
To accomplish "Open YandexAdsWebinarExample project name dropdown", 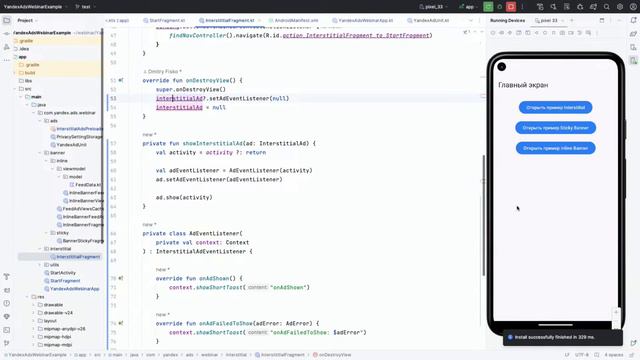I will pyautogui.click(x=35, y=7).
